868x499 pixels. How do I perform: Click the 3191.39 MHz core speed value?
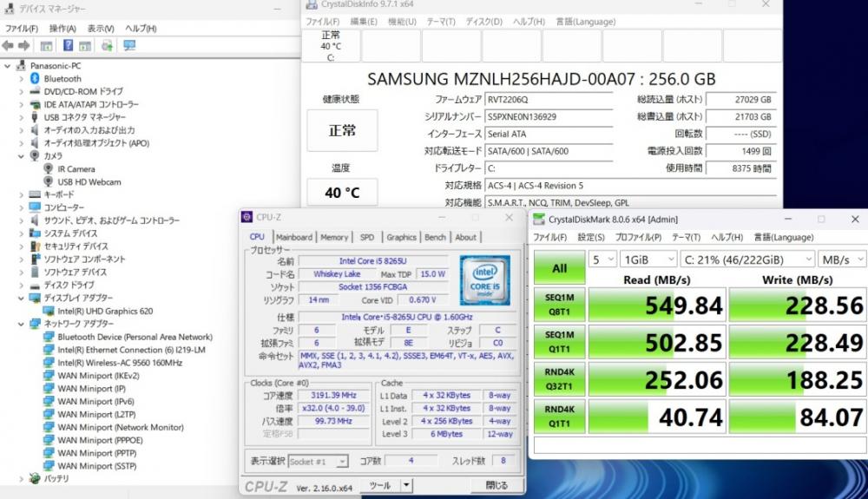334,395
